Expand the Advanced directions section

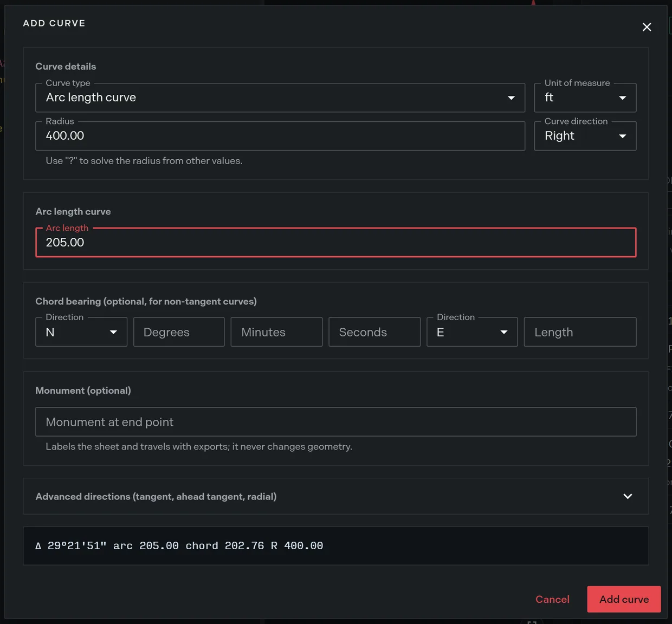click(x=336, y=496)
